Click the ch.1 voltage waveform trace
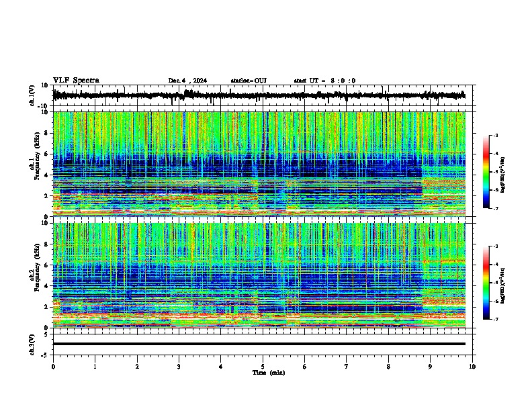The width and height of the screenshot is (532, 411). [259, 95]
